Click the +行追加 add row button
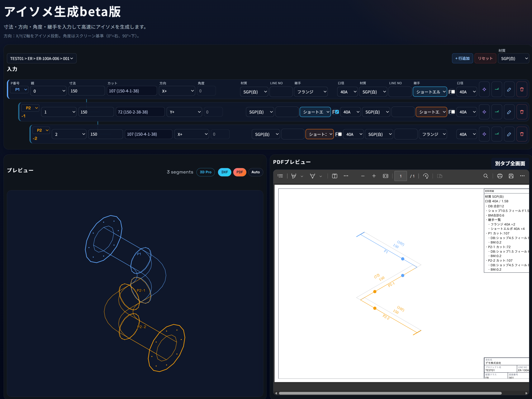 click(462, 59)
